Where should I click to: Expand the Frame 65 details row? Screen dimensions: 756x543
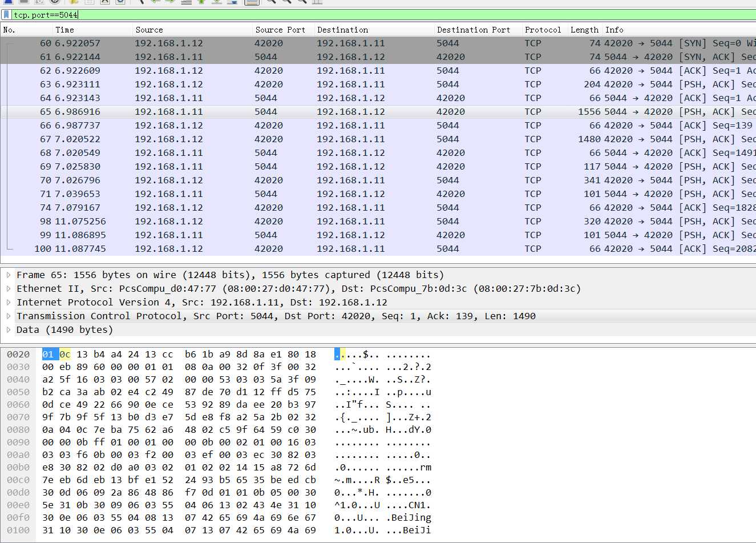tap(9, 275)
